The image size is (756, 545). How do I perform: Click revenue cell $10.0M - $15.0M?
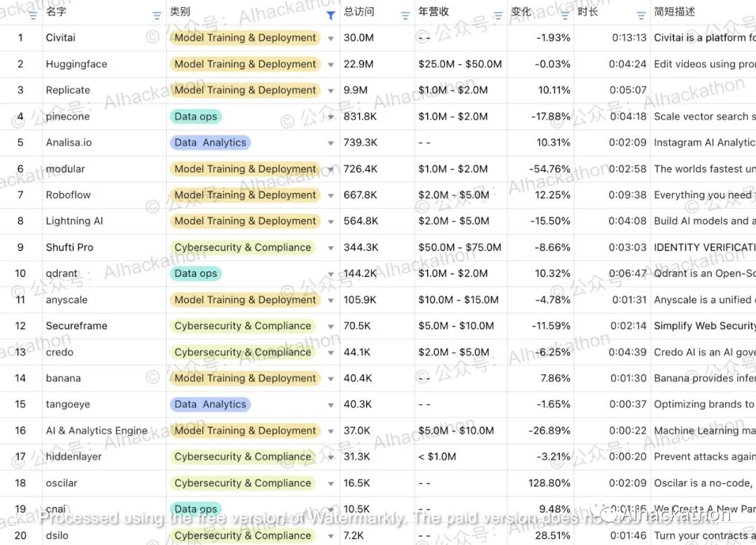point(461,299)
